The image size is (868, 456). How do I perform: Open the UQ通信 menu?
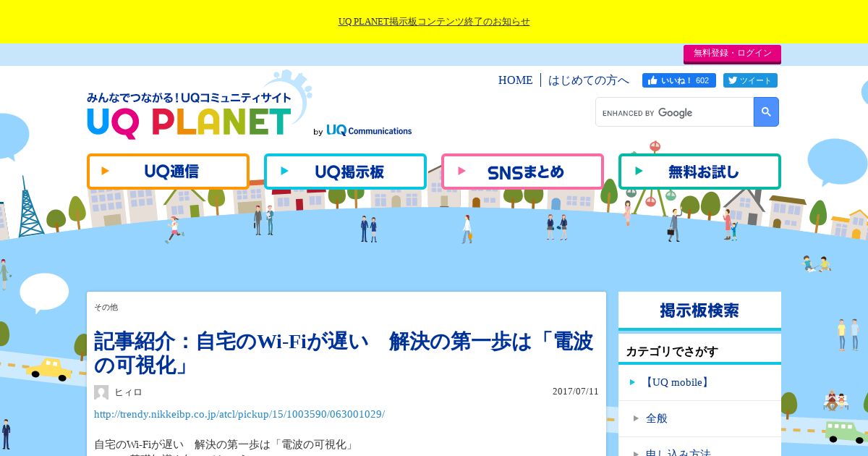pyautogui.click(x=168, y=172)
